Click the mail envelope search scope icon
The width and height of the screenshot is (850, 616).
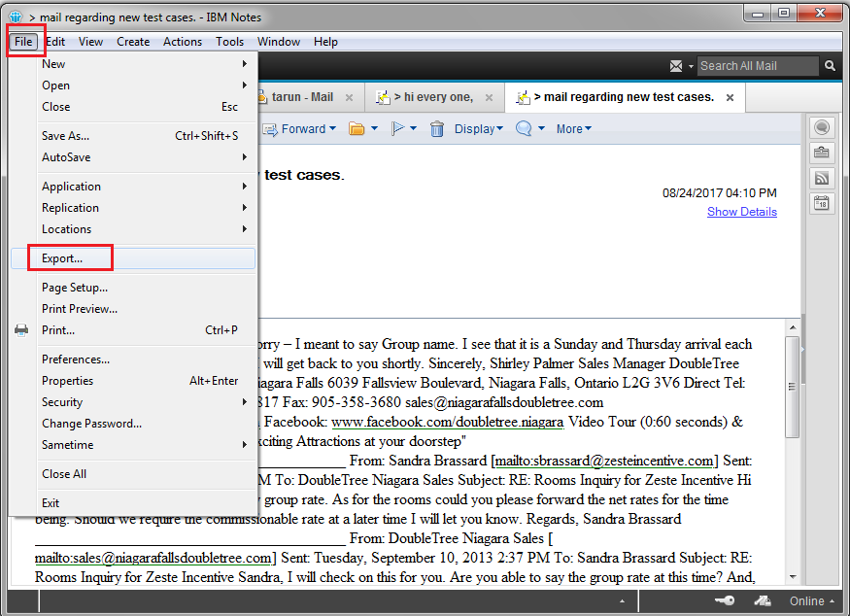pyautogui.click(x=676, y=66)
